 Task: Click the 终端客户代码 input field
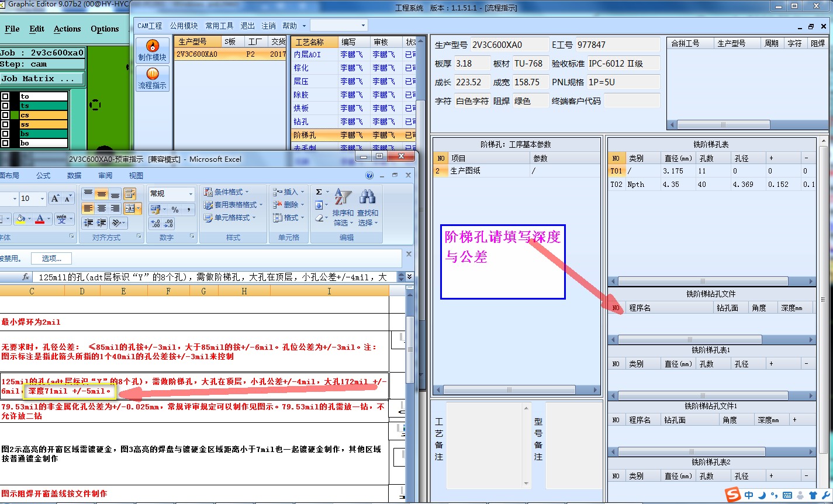click(632, 100)
